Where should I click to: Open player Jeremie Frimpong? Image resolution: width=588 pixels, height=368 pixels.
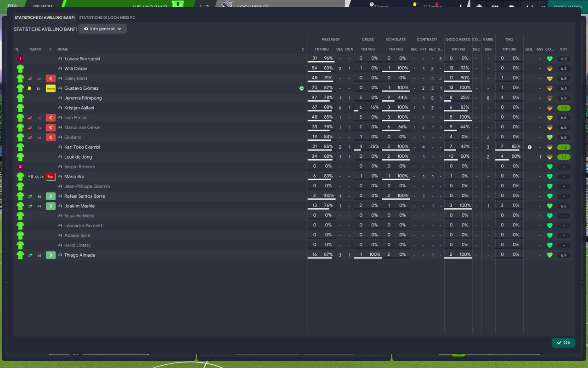pyautogui.click(x=83, y=98)
